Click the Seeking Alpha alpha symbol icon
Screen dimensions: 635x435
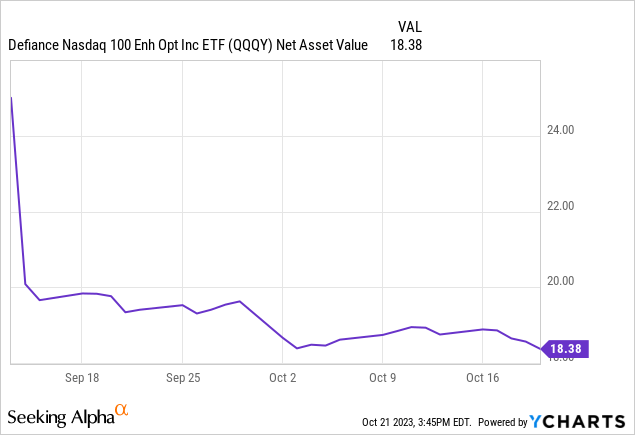[x=121, y=410]
